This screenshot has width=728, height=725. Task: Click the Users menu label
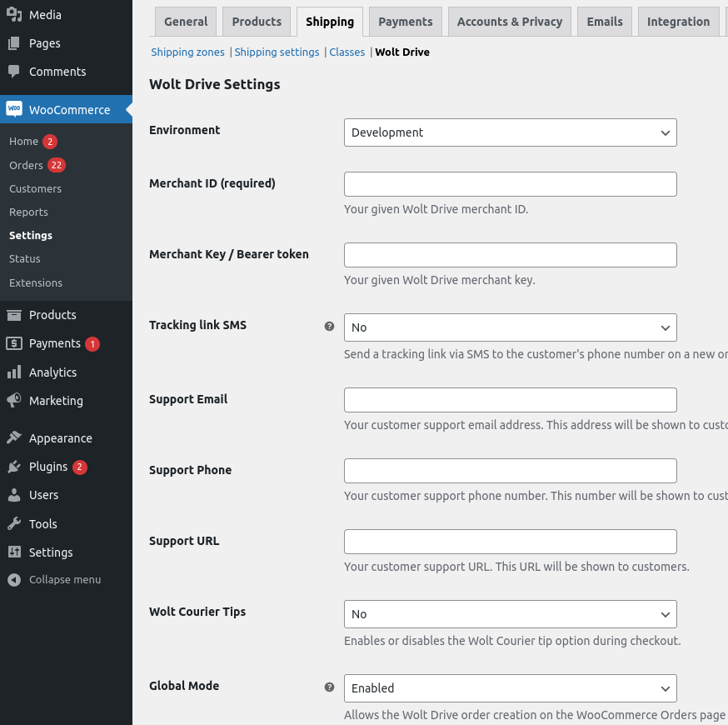coord(43,495)
